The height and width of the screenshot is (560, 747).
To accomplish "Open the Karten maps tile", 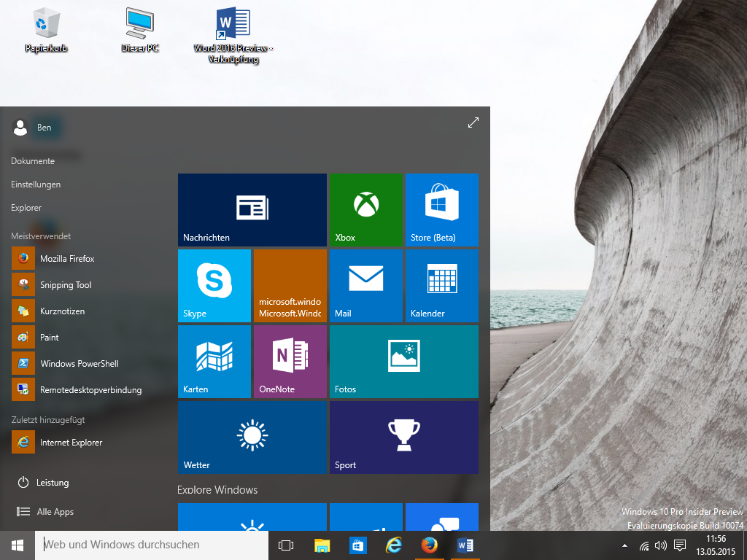I will (x=214, y=362).
